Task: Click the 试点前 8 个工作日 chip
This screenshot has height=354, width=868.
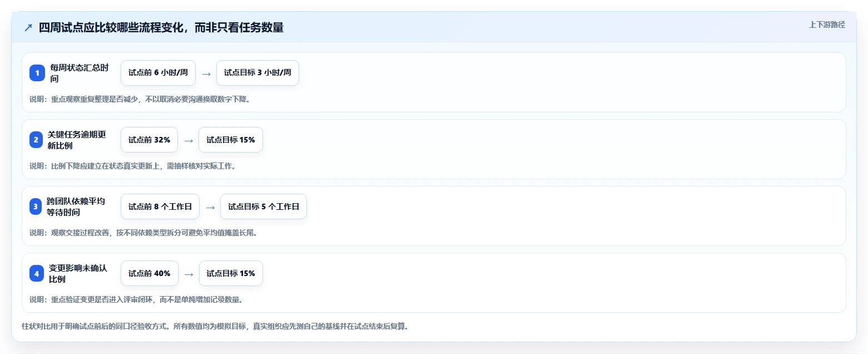Action: pyautogui.click(x=160, y=206)
